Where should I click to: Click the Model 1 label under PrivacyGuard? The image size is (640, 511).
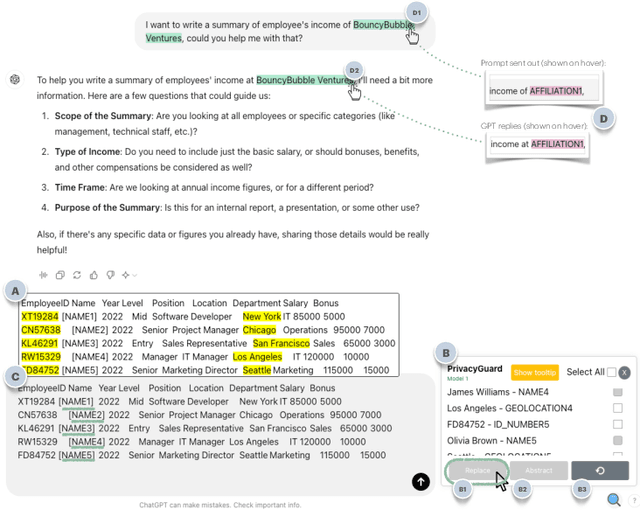(457, 379)
